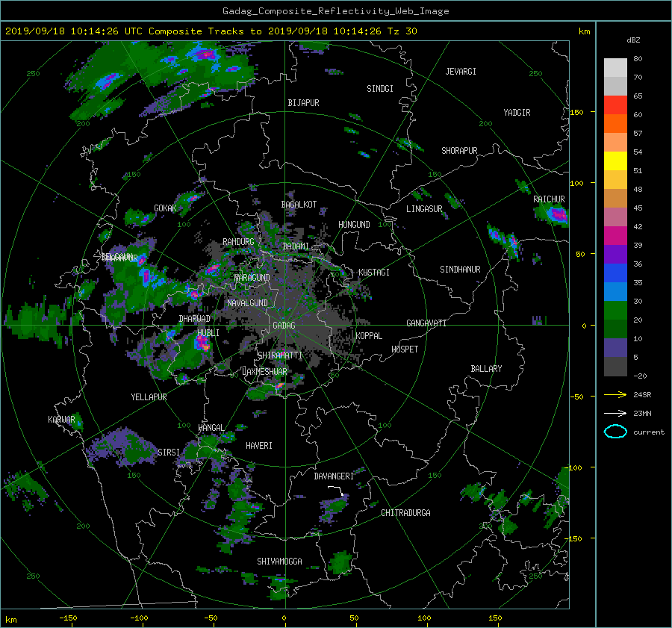This screenshot has width=672, height=628.
Task: Select the dark gray 5 to -20 dBZ swatch
Action: pyautogui.click(x=615, y=367)
